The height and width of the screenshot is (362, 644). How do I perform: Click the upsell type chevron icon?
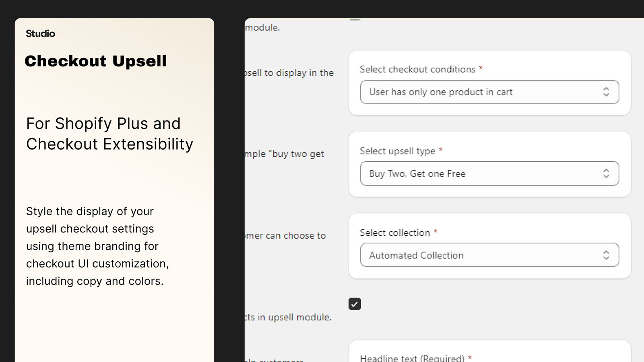point(606,173)
